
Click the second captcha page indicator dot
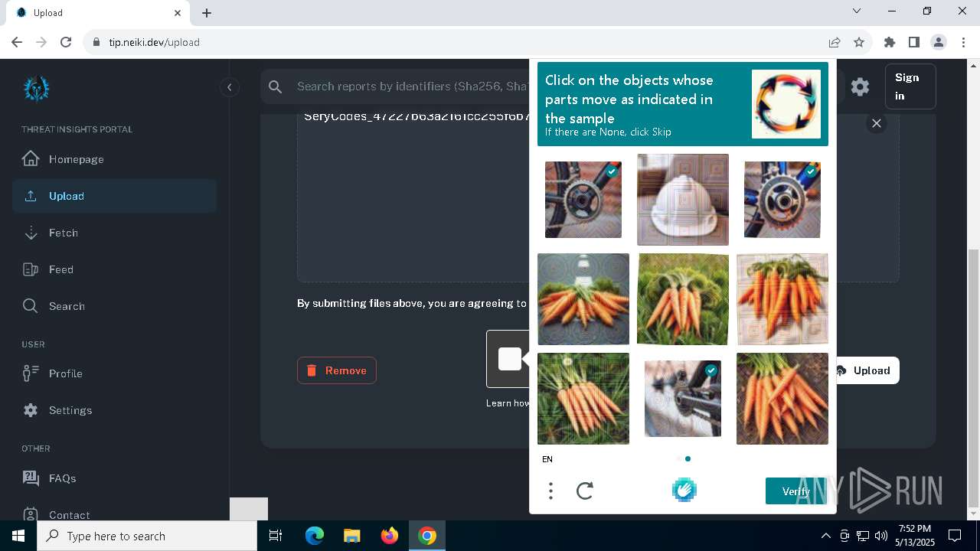[688, 459]
